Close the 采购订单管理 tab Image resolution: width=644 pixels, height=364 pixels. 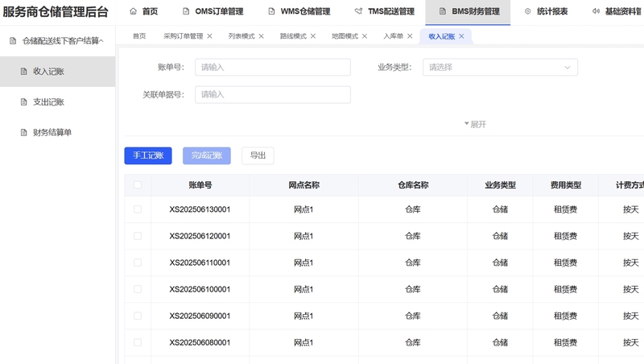pyautogui.click(x=209, y=36)
